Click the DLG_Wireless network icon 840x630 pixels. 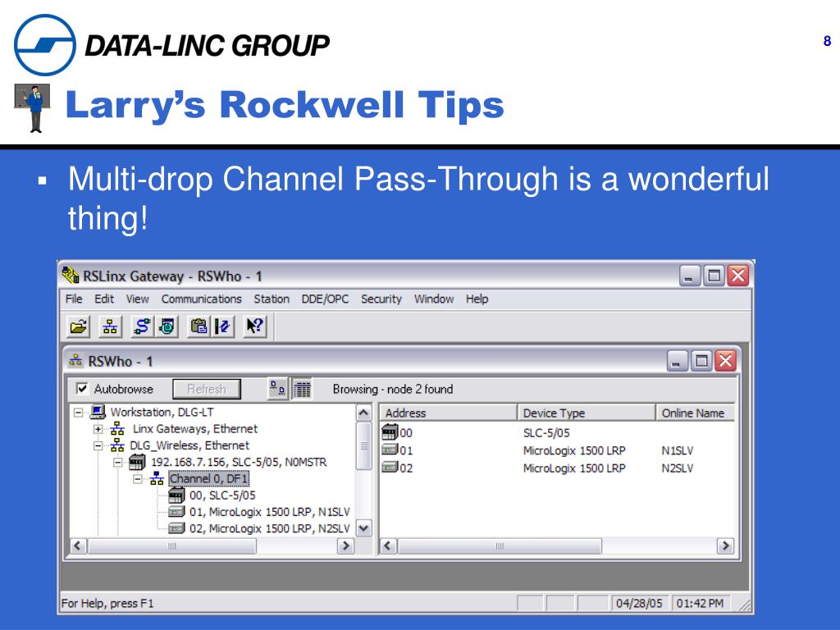coord(117,445)
